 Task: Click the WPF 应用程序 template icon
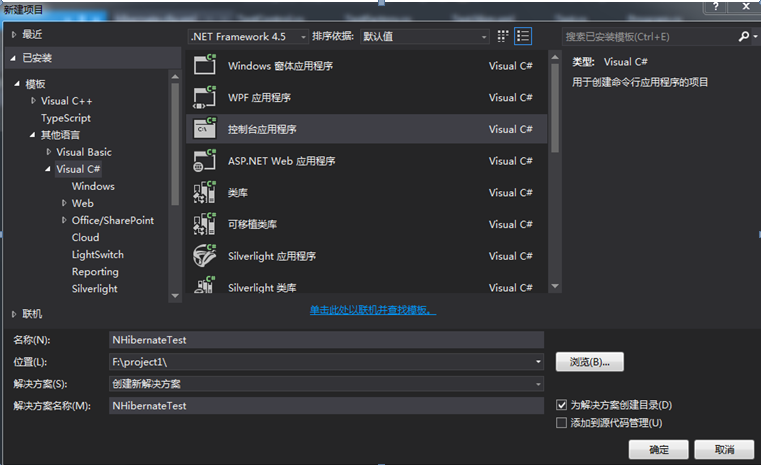(x=205, y=98)
